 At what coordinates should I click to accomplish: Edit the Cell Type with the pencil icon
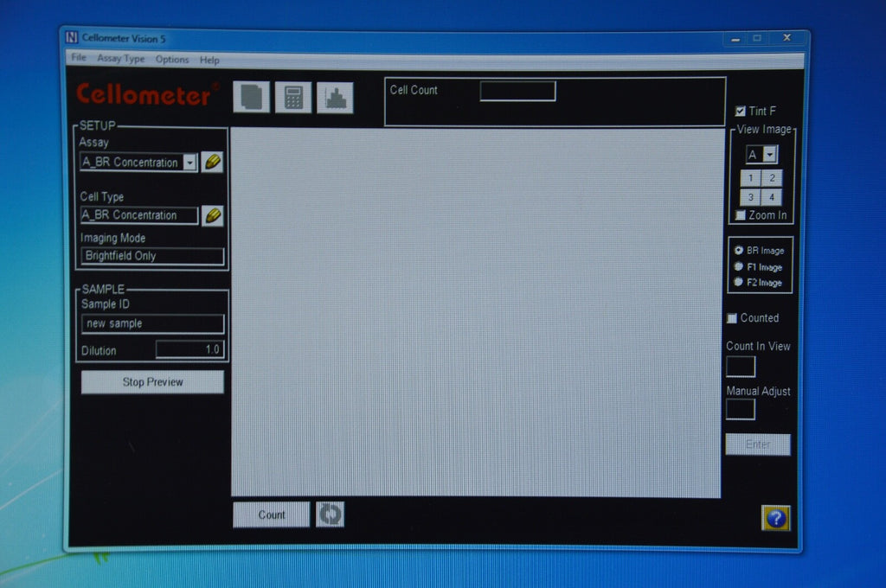213,216
